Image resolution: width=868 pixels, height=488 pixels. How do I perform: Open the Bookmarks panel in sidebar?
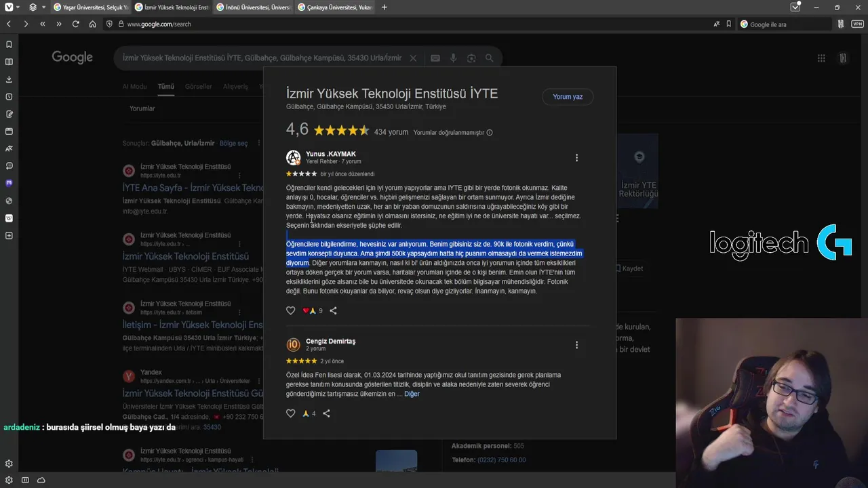pos(9,45)
